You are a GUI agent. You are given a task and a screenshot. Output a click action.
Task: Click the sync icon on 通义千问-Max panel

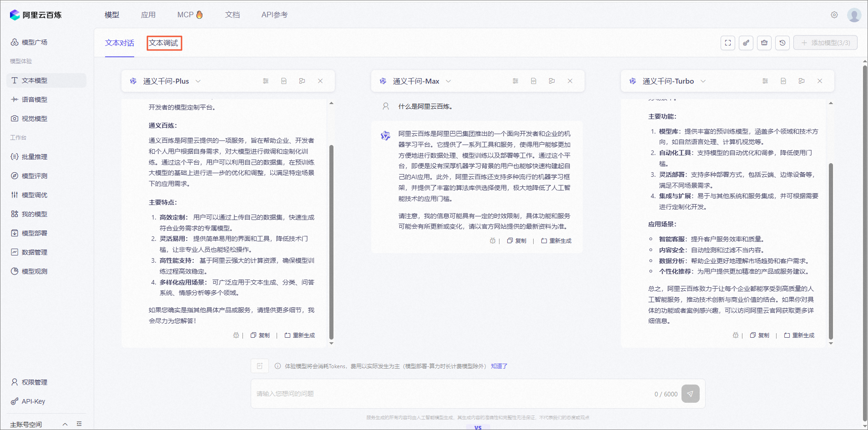tap(552, 81)
